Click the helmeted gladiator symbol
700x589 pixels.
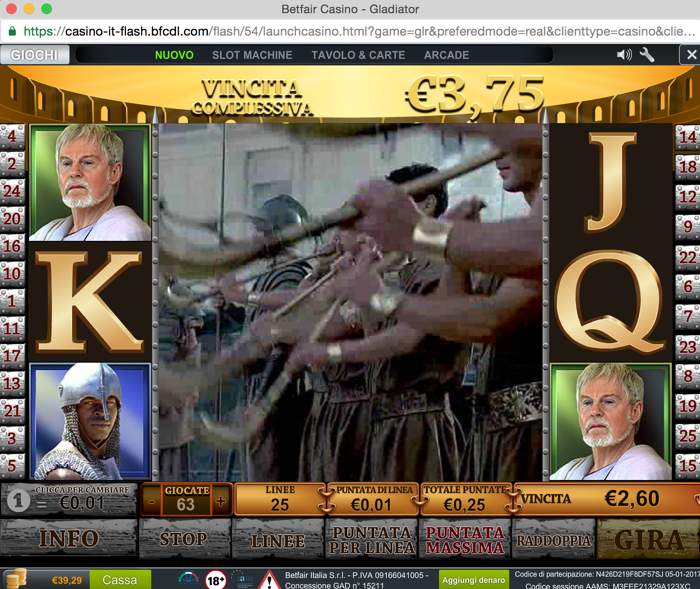coord(90,421)
